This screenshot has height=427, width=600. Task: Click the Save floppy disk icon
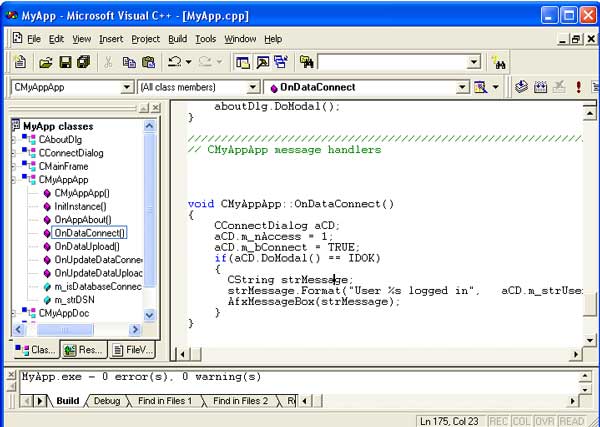tap(65, 62)
